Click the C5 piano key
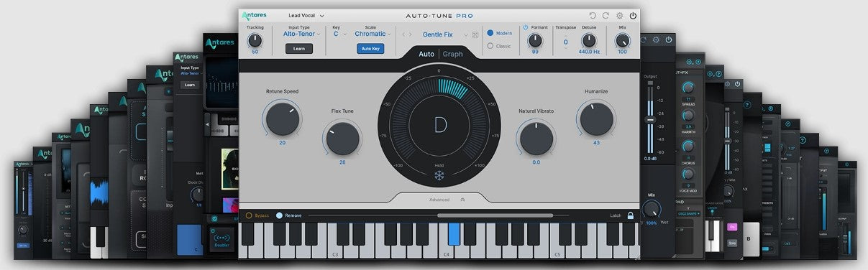The image size is (868, 270). coord(557,251)
